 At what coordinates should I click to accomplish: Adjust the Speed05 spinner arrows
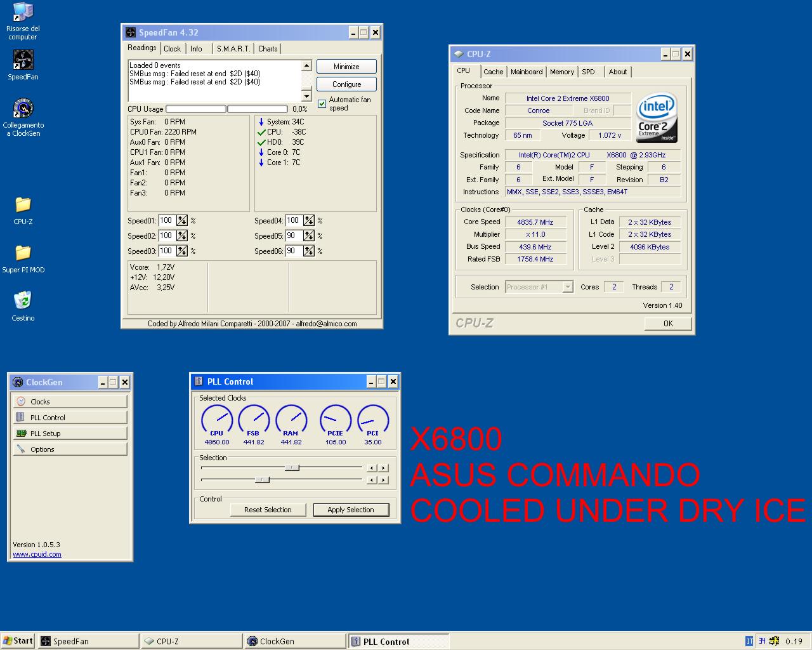tap(309, 235)
